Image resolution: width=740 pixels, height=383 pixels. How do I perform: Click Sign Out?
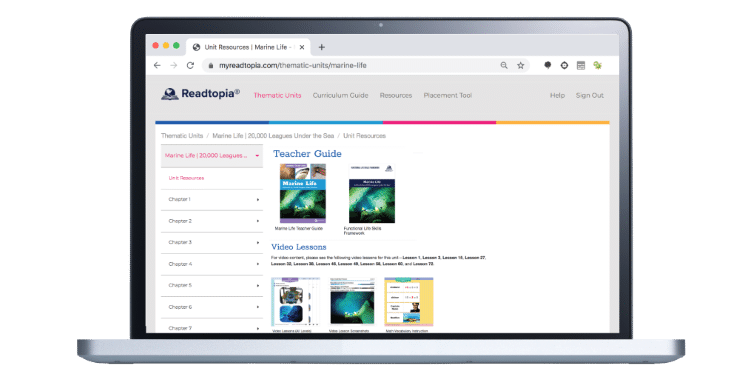589,95
